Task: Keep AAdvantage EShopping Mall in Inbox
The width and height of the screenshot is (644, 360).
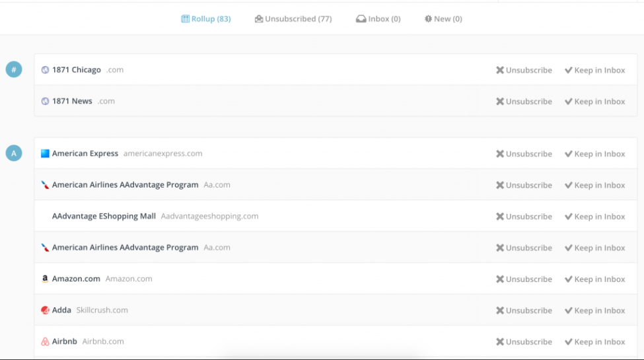Action: tap(594, 217)
